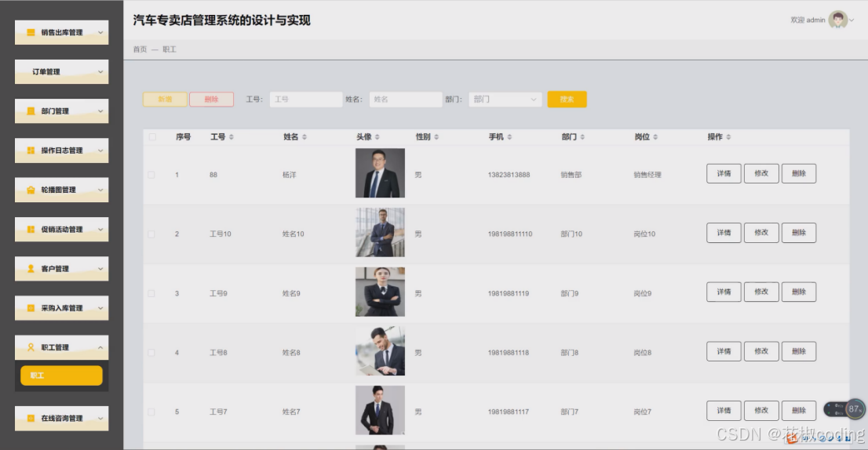
Task: Expand the 部门管理 menu chevron
Action: point(100,111)
